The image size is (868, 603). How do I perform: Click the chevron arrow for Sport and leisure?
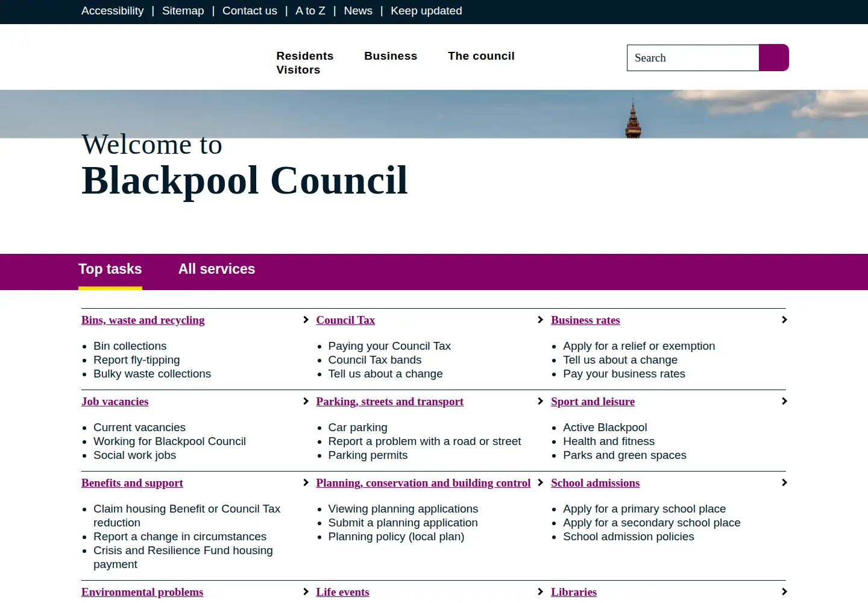tap(784, 401)
